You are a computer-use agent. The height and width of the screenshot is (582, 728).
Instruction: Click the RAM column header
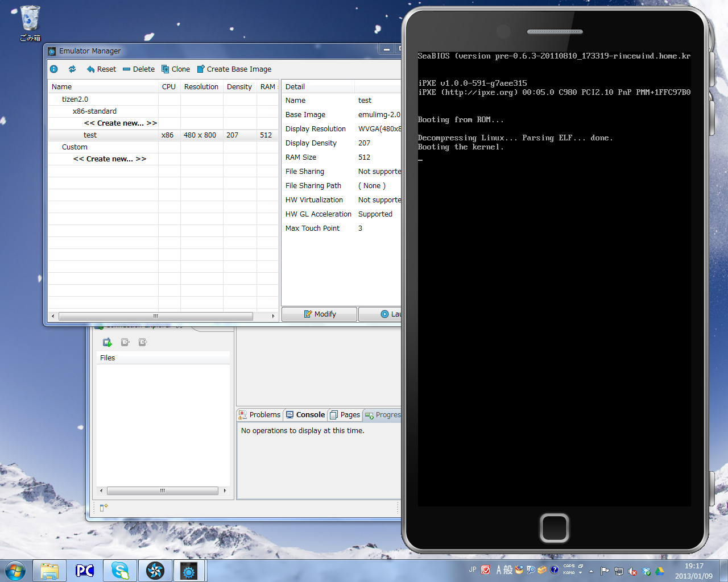tap(268, 87)
